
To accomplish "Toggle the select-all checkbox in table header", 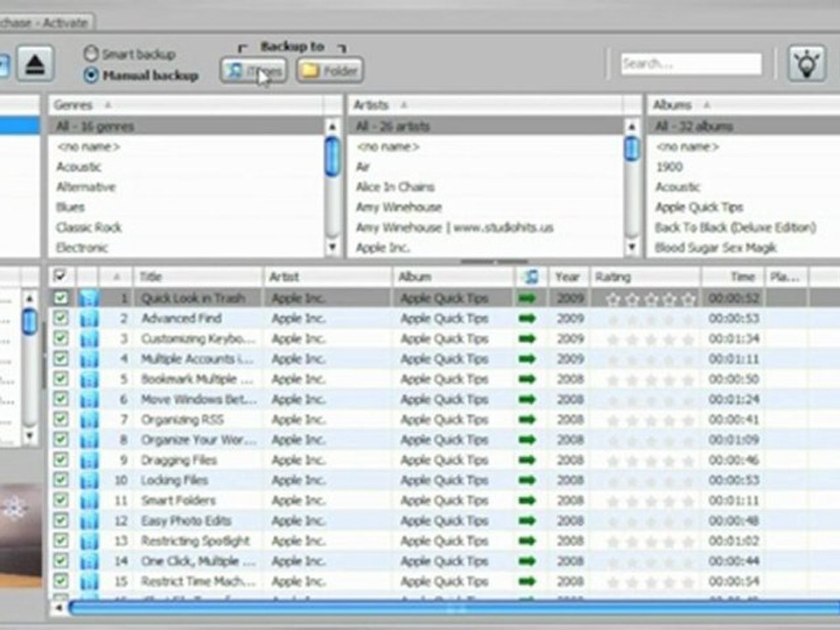I will point(60,276).
